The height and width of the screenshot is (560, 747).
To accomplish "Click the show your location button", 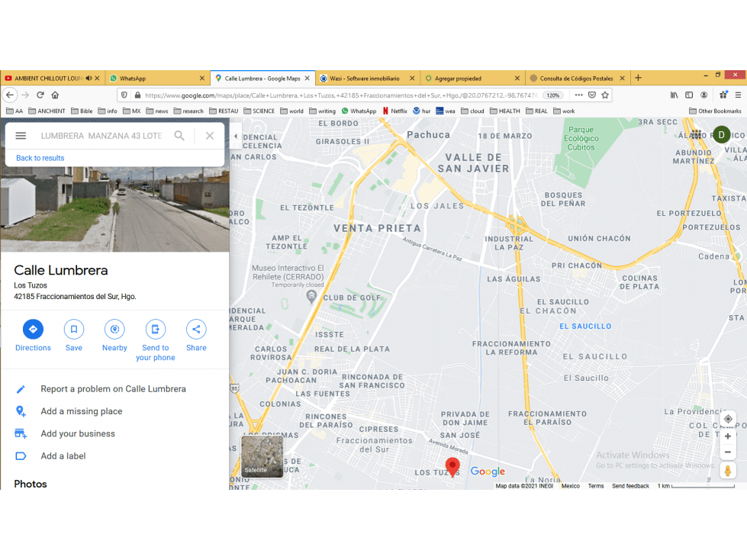I will (x=728, y=419).
